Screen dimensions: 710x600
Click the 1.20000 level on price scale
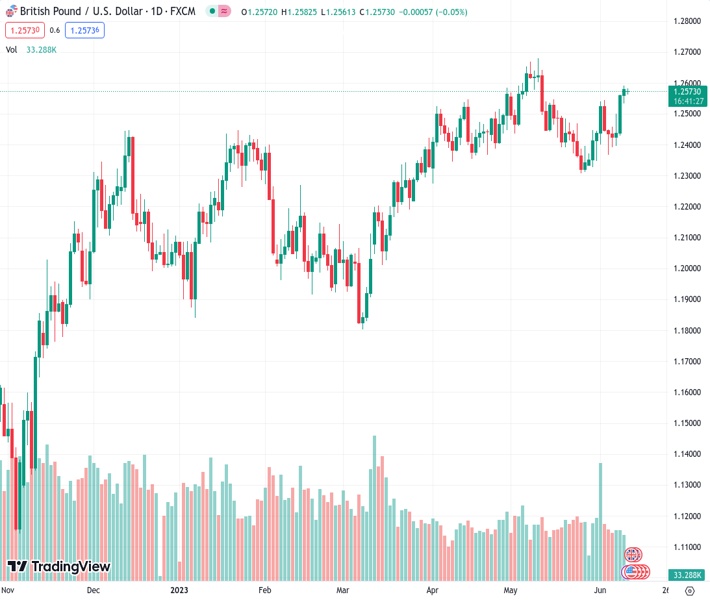685,268
